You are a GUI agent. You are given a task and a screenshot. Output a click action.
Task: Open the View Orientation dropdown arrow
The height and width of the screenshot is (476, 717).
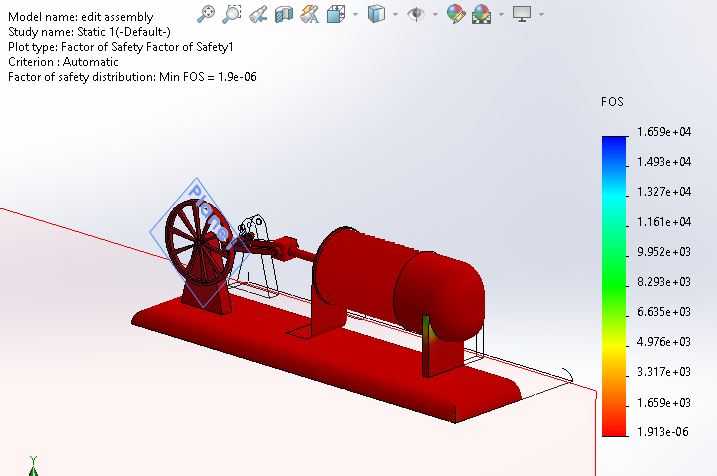(356, 14)
